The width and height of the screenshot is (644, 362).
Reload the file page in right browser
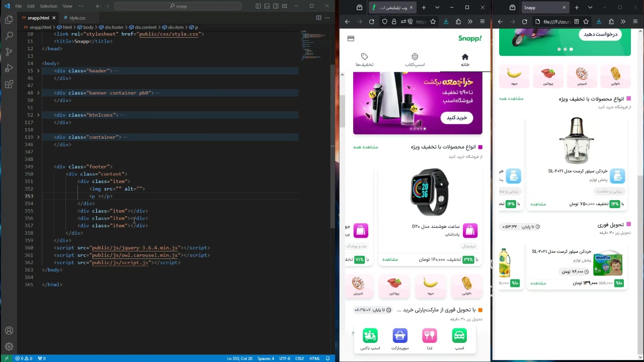click(524, 22)
